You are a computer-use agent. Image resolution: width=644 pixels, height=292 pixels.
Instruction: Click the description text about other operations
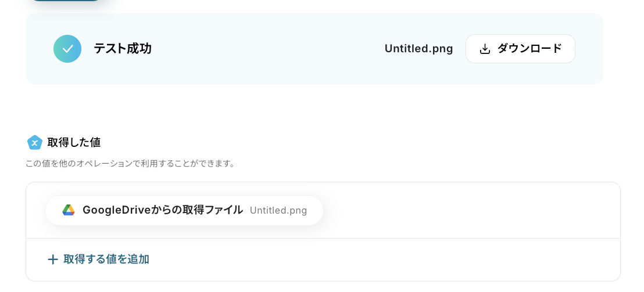click(x=130, y=164)
